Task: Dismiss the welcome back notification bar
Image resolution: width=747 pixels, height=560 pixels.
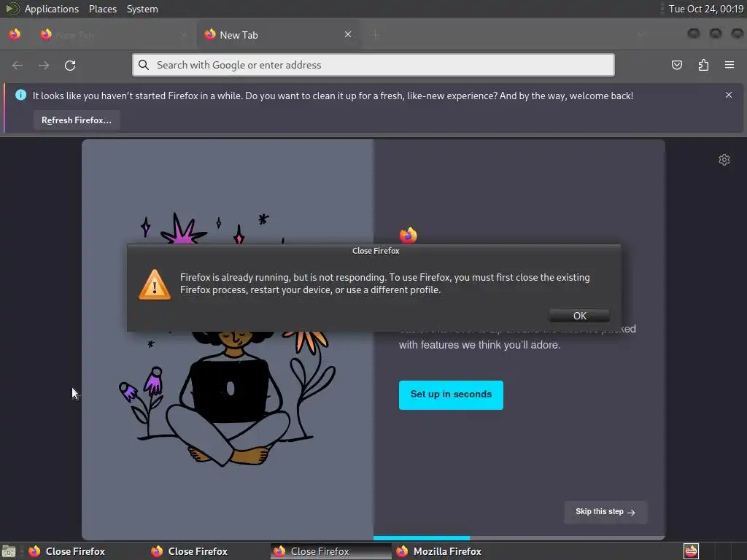Action: tap(729, 95)
